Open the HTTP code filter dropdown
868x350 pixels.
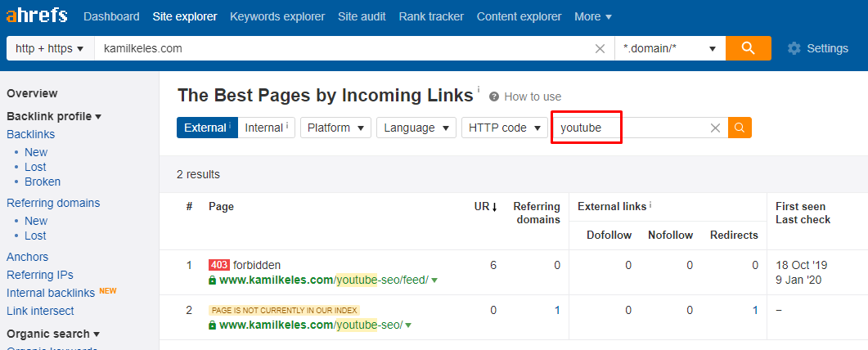(x=504, y=128)
